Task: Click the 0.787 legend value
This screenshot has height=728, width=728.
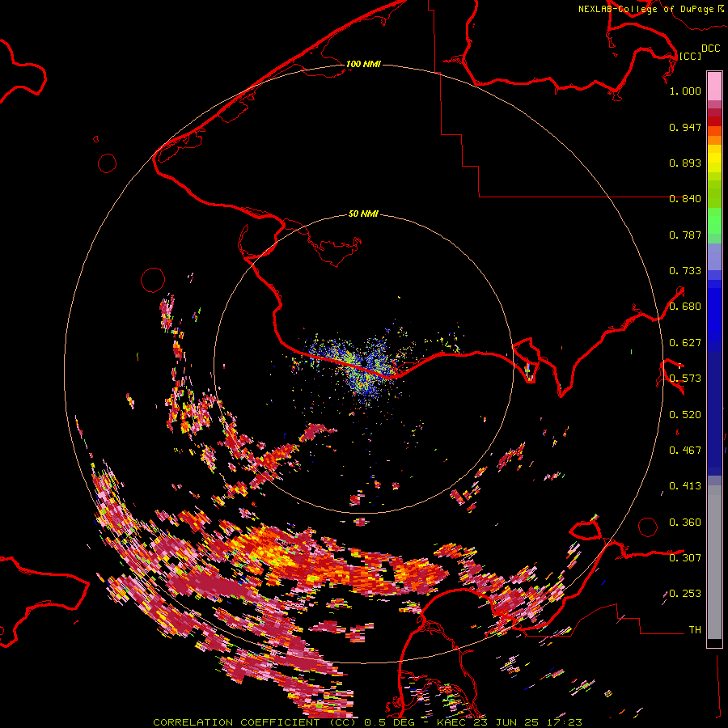Action: [685, 235]
